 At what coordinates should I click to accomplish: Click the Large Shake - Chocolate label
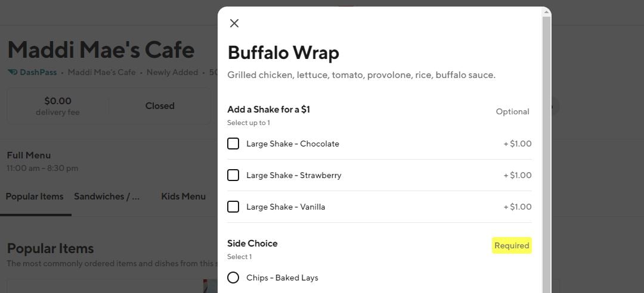(x=292, y=144)
